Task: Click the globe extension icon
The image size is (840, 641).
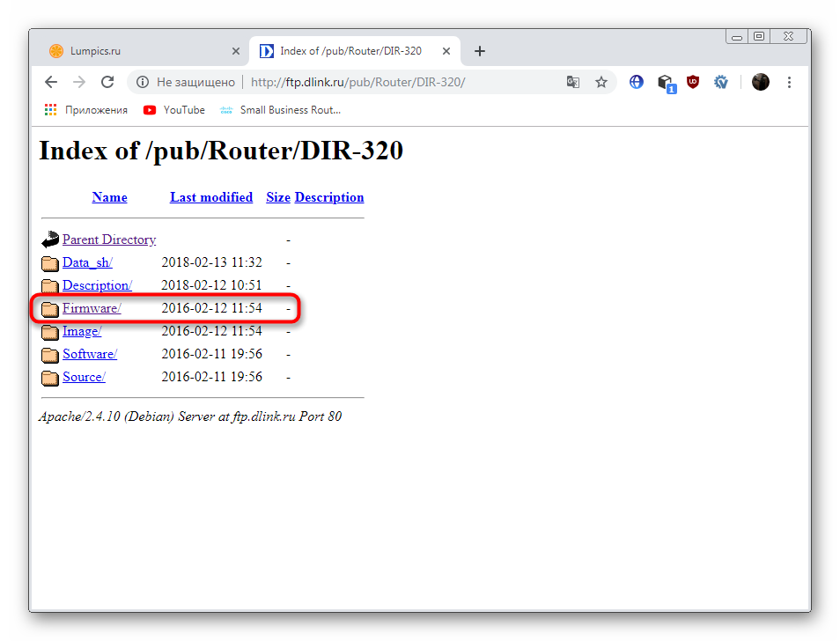Action: [637, 82]
